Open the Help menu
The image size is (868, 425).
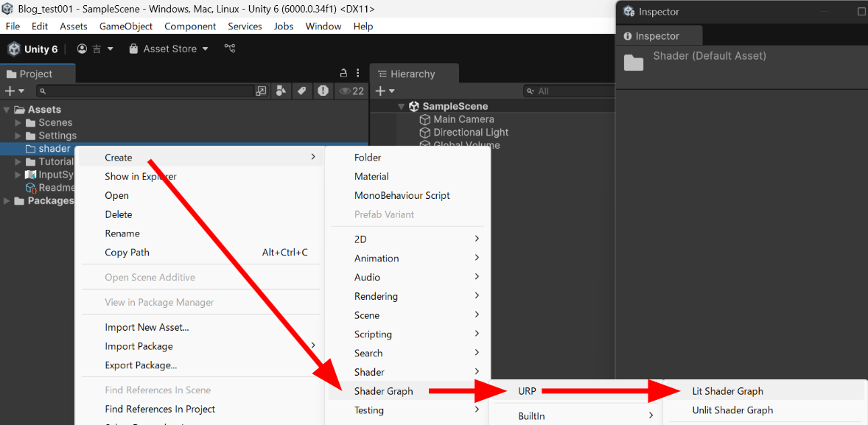pos(363,26)
